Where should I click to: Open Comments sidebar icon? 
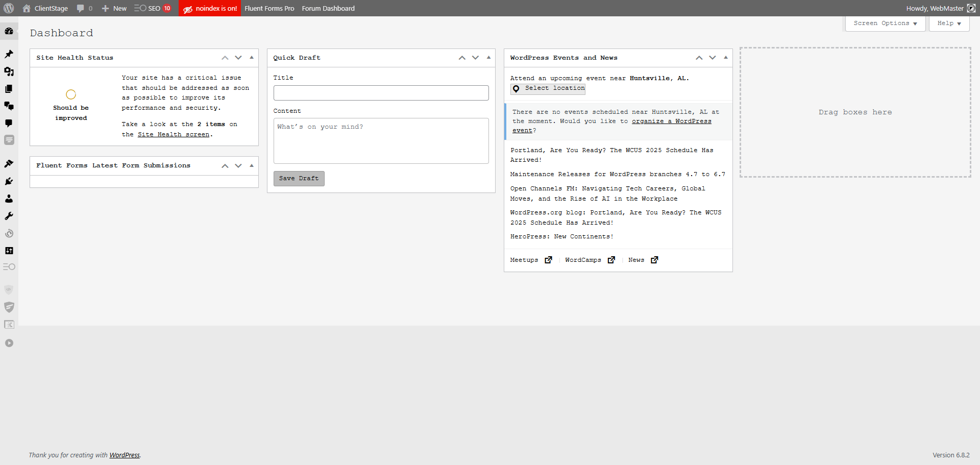(x=9, y=123)
